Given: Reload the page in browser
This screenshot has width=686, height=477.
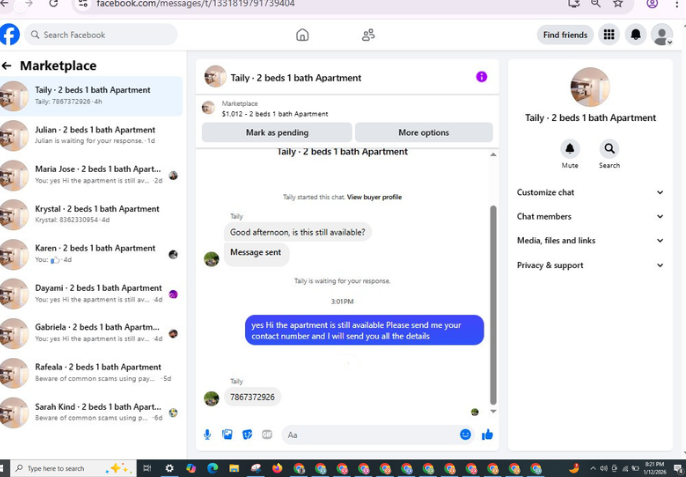Looking at the screenshot, I should click(x=53, y=4).
